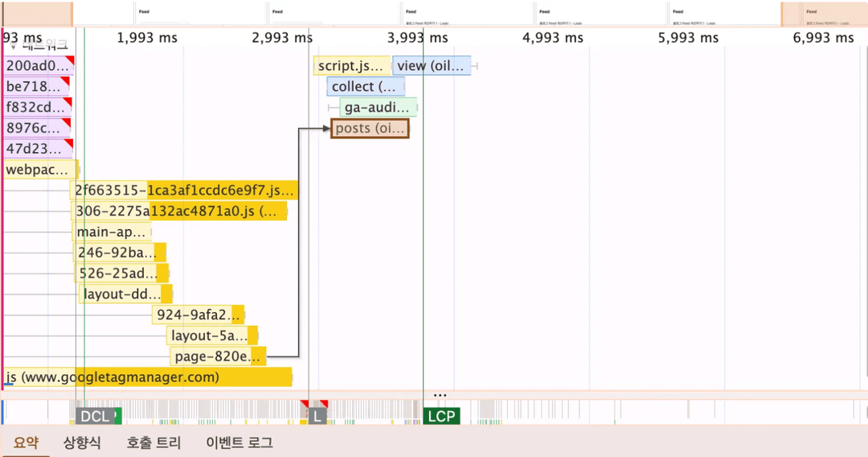The image size is (868, 457).
Task: Switch to the 요약 tab
Action: (x=26, y=443)
